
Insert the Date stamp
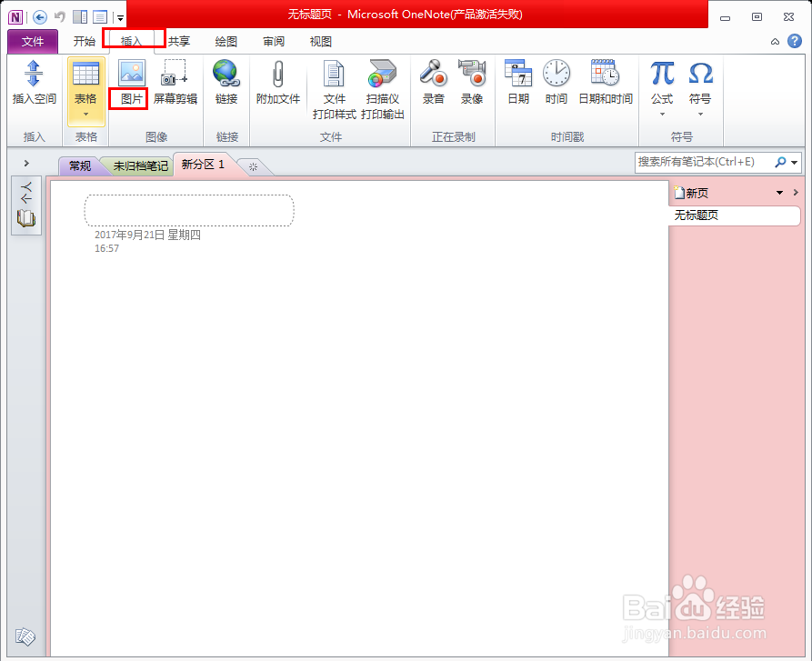(518, 83)
